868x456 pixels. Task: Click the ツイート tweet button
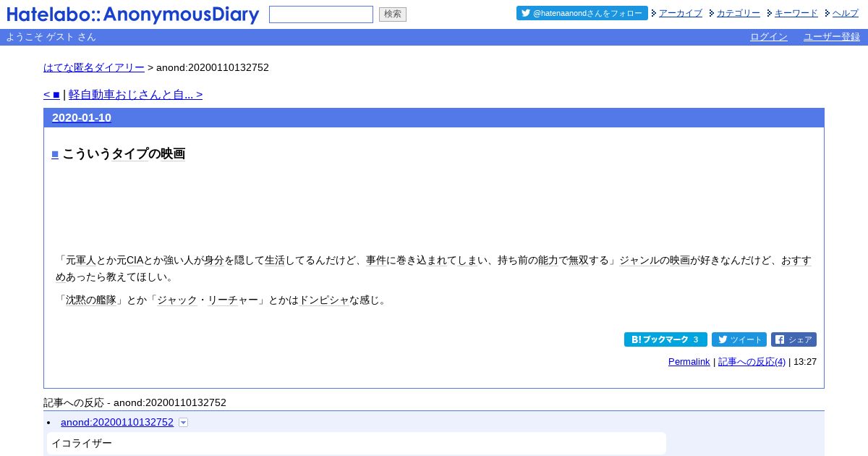tap(739, 339)
